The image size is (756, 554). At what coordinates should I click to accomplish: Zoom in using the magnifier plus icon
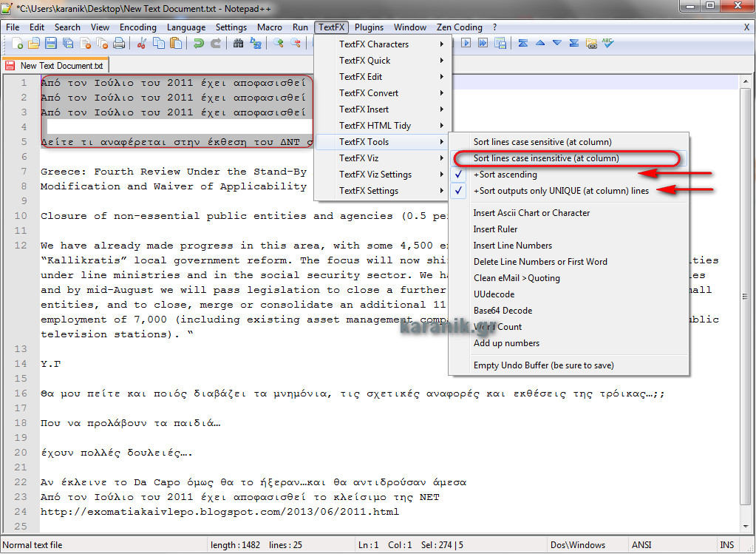point(278,43)
